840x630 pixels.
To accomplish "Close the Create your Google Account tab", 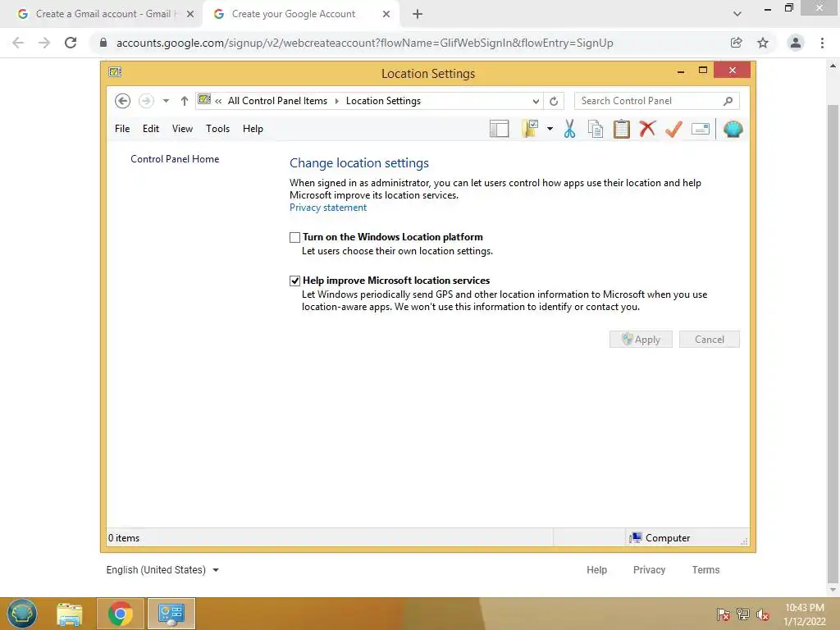I will pyautogui.click(x=386, y=14).
